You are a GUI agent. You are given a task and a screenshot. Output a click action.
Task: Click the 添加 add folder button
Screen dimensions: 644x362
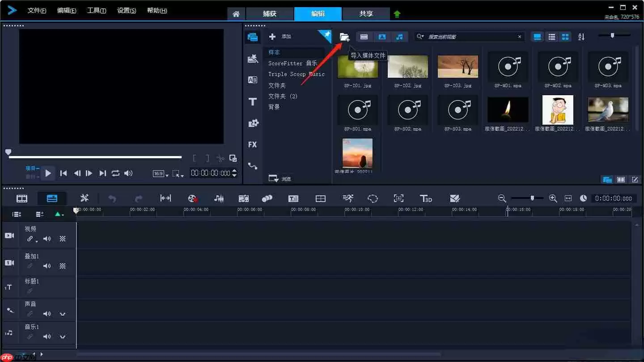(280, 37)
